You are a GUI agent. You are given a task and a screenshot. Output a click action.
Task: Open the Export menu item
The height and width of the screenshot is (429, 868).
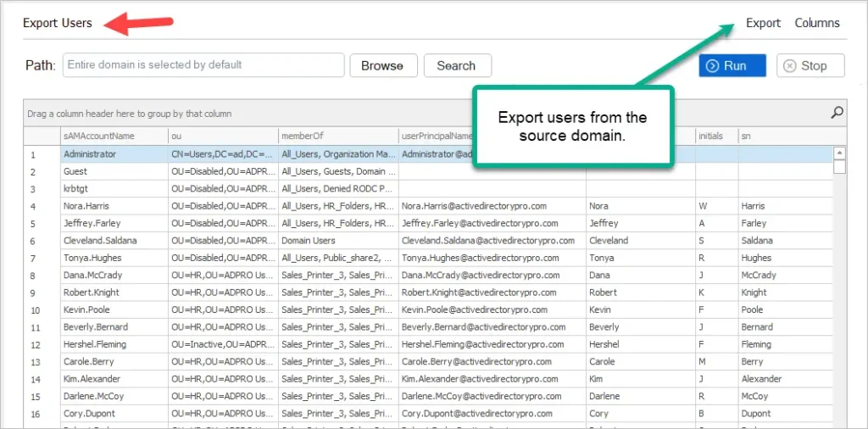(764, 23)
